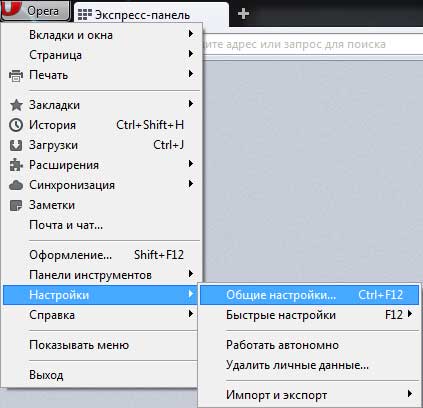The width and height of the screenshot is (423, 408).
Task: Click the plus icon to open new tab
Action: (x=243, y=14)
